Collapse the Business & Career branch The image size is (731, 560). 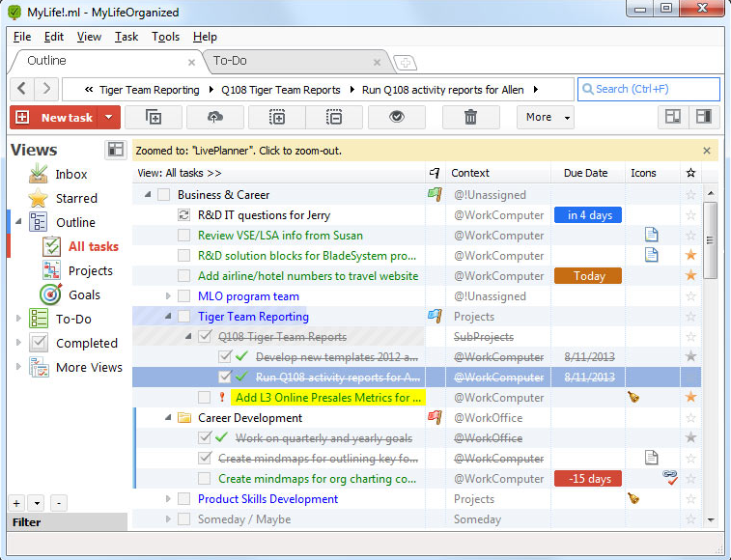(148, 194)
